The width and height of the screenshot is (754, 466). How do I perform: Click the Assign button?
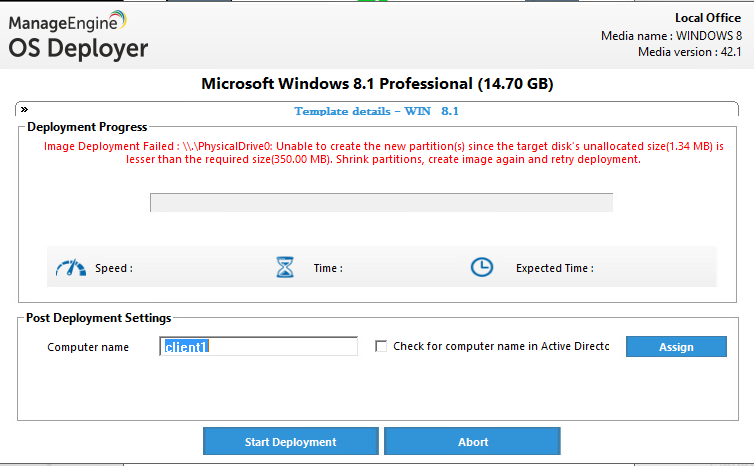point(676,347)
